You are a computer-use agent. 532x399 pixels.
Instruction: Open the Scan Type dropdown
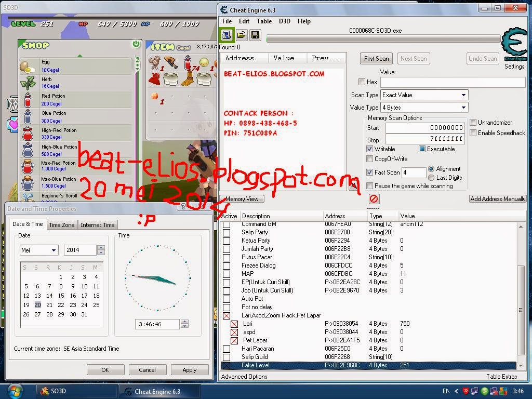tap(424, 95)
